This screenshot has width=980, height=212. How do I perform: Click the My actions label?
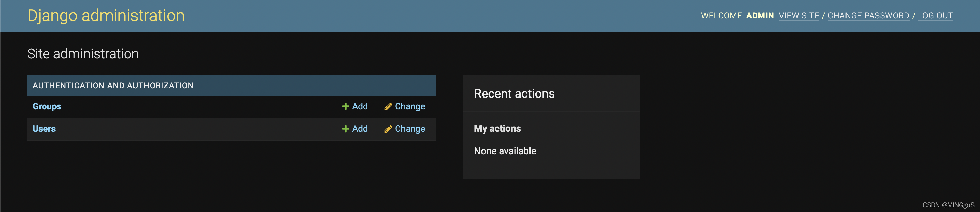(497, 128)
